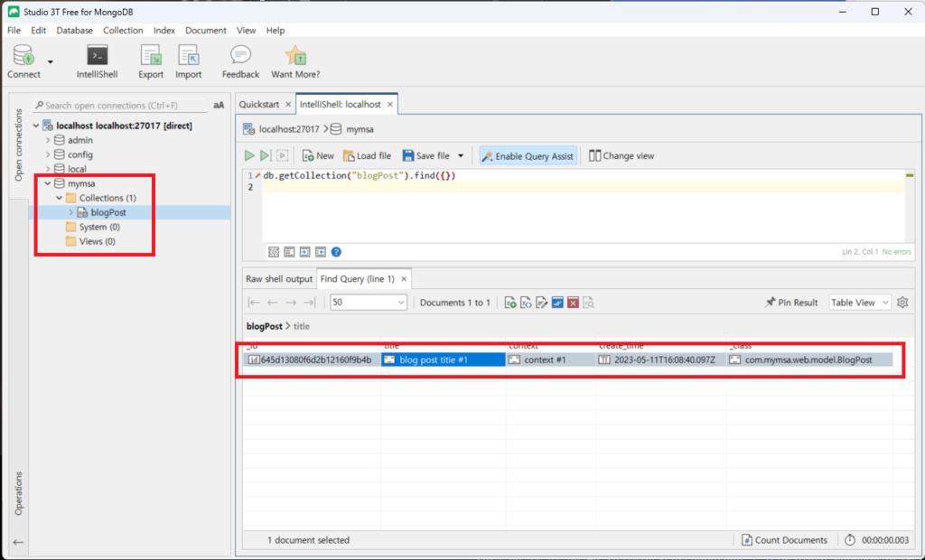Switch to the Raw shell output tab

279,278
